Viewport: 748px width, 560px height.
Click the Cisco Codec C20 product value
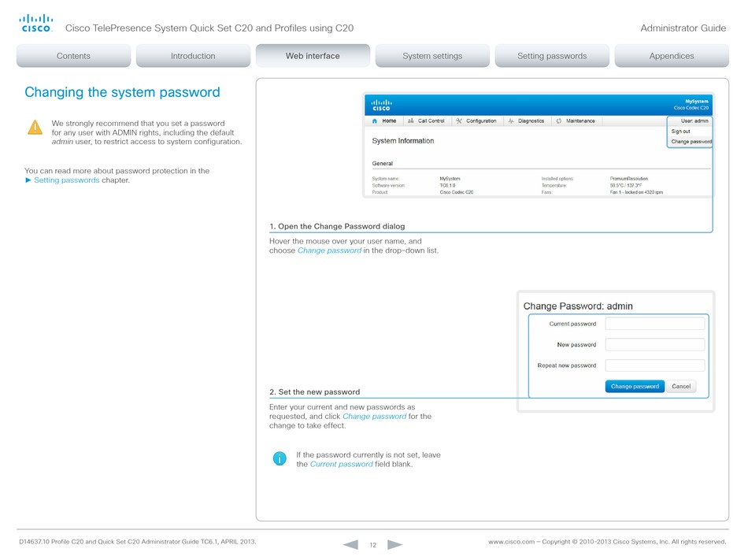(457, 192)
